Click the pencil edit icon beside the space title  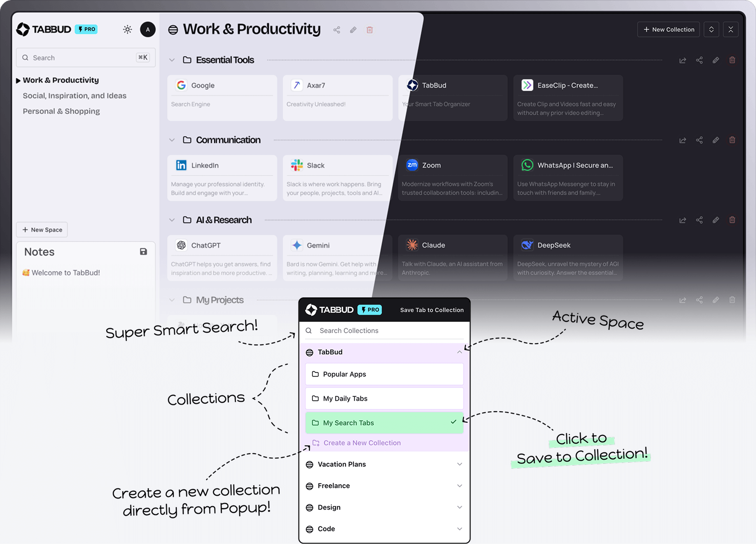coord(353,30)
